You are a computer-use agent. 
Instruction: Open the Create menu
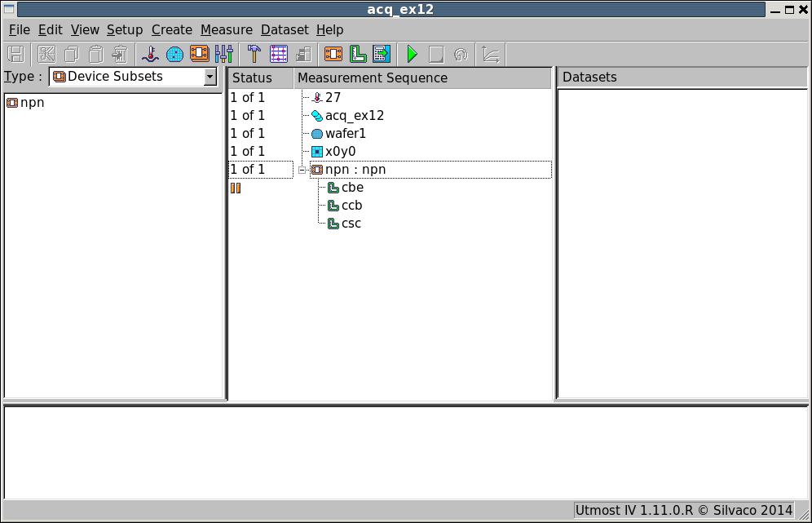tap(172, 30)
